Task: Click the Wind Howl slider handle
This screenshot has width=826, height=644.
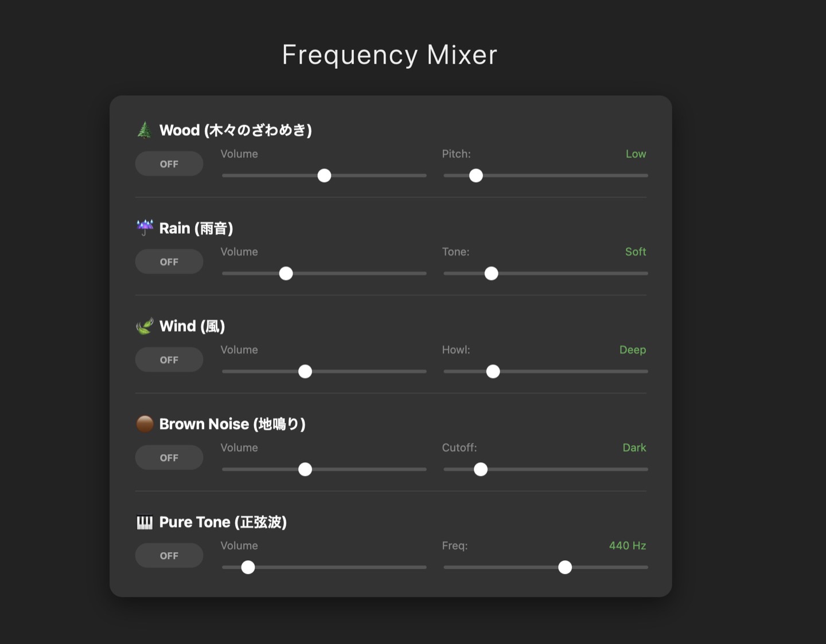Action: pyautogui.click(x=493, y=372)
